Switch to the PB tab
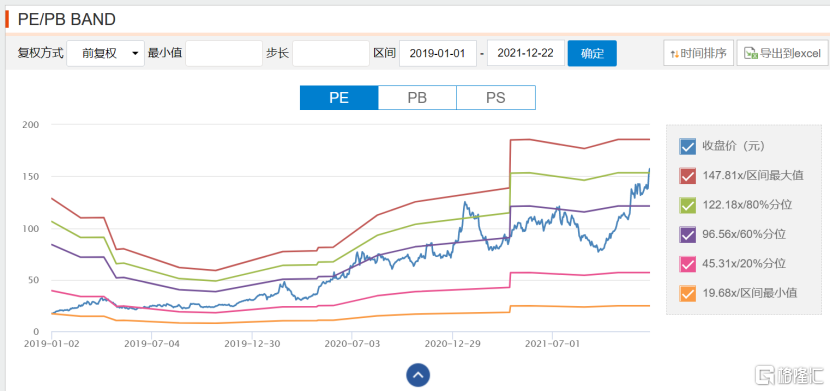 pos(418,98)
